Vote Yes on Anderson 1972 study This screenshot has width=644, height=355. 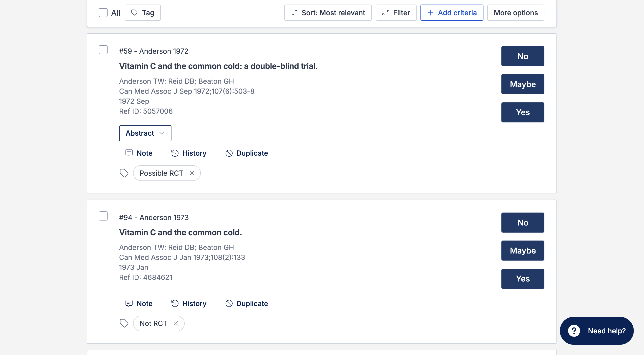pyautogui.click(x=523, y=112)
